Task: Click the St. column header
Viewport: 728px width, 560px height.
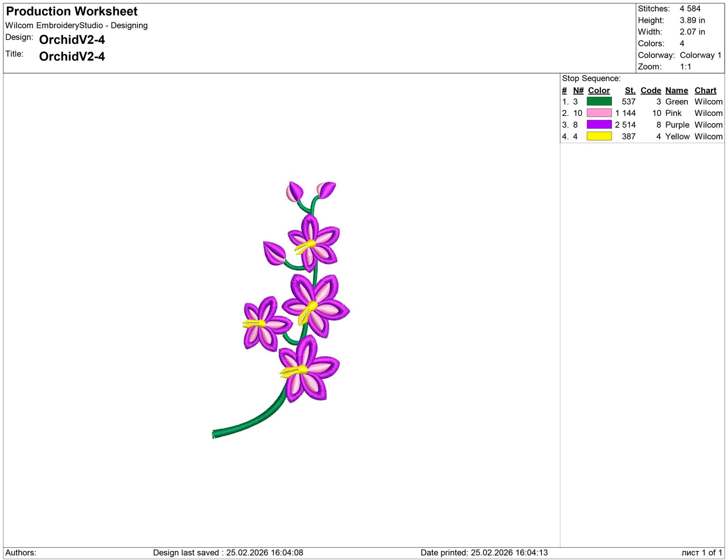Action: tap(630, 91)
